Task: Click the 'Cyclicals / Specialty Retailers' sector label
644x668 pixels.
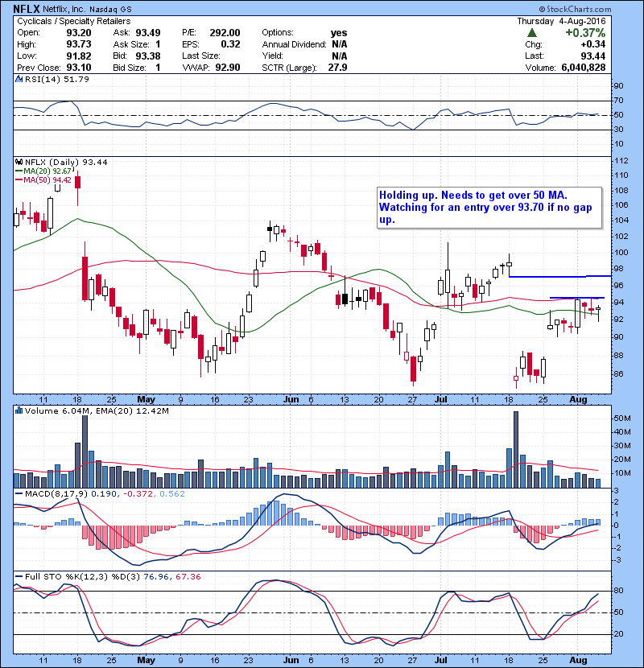Action: (74, 21)
